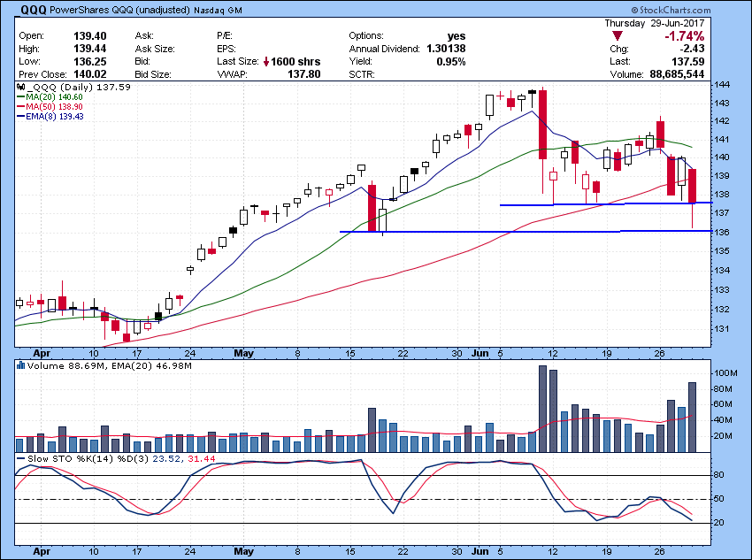This screenshot has height=560, width=752.
Task: Click the Options value yes
Action: (x=457, y=36)
